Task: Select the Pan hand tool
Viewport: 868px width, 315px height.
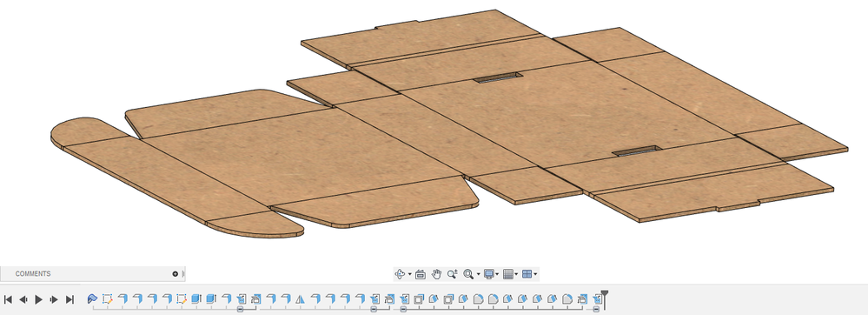Action: click(436, 274)
